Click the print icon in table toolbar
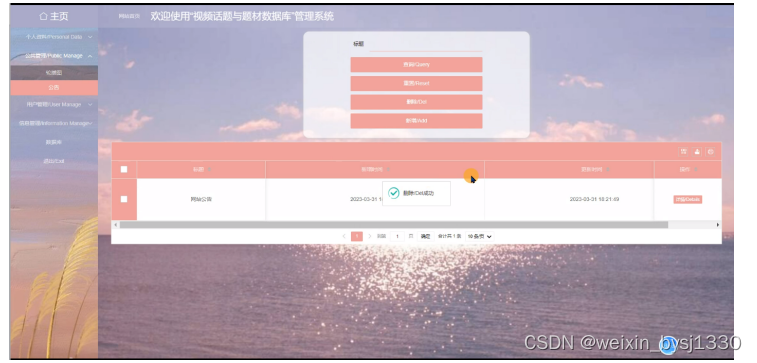 [710, 152]
